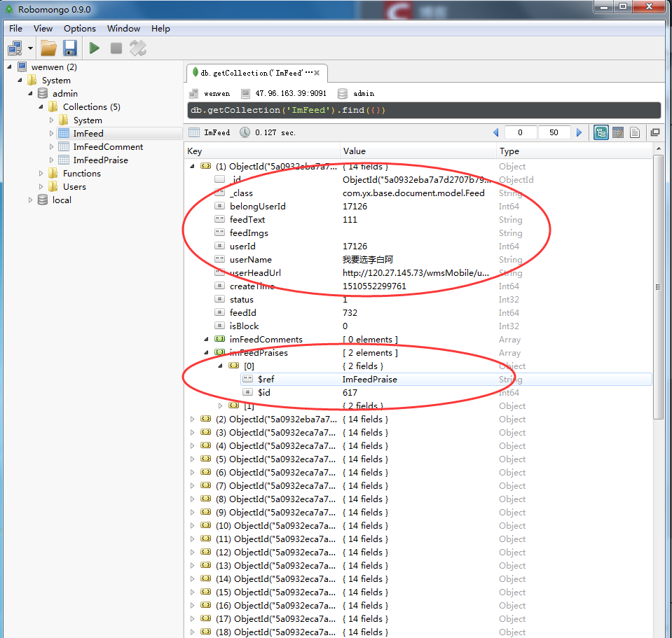Collapse the imFeedComments array row
Viewport: 672px width, 638px height.
[x=206, y=339]
